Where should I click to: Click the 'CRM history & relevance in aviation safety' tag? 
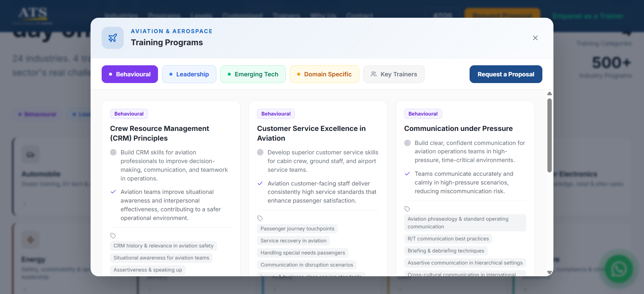point(163,246)
